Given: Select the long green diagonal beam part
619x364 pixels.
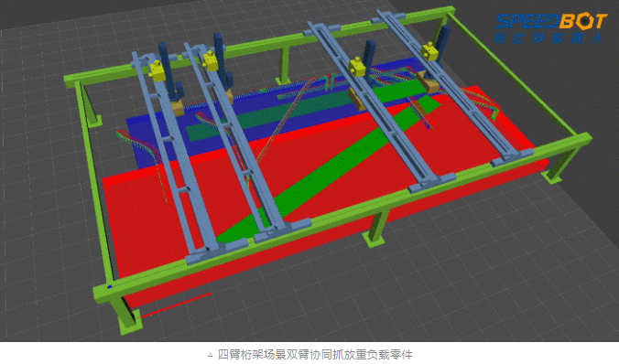Looking at the screenshot, I should click(328, 169).
